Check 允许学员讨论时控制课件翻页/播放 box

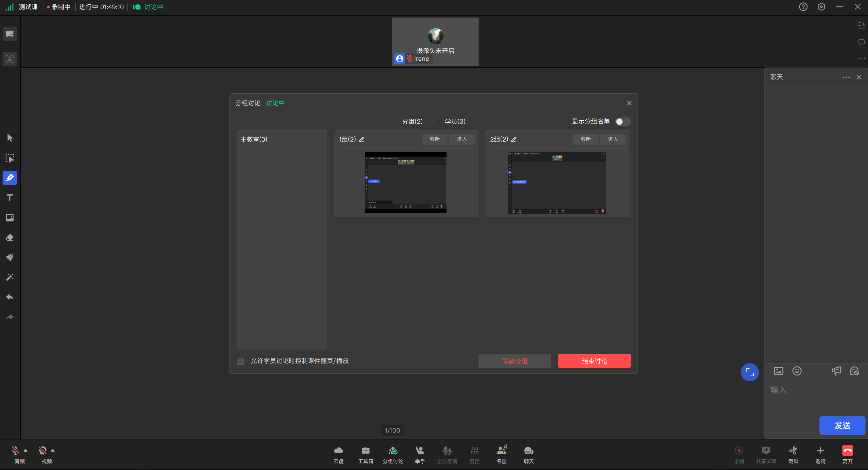point(240,361)
